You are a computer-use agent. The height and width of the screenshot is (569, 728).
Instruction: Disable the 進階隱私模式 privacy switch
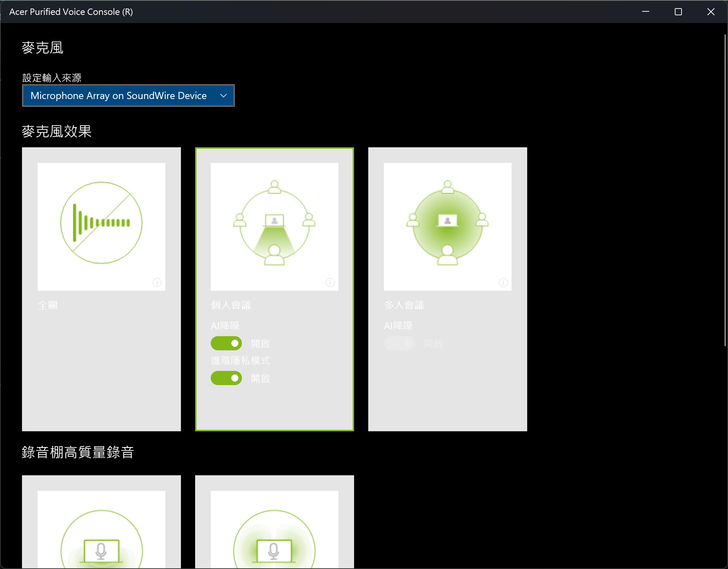pyautogui.click(x=226, y=378)
